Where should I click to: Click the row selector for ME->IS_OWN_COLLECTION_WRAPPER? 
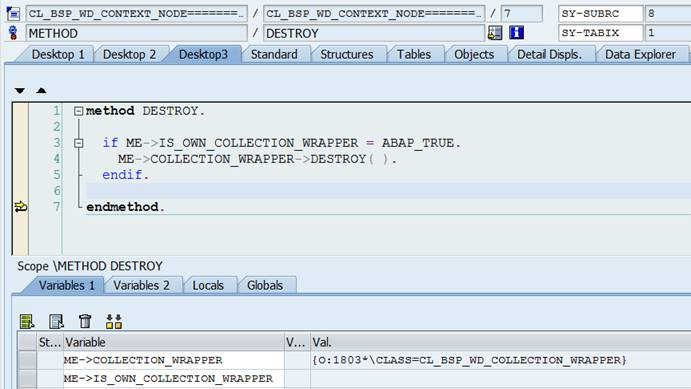pos(27,379)
